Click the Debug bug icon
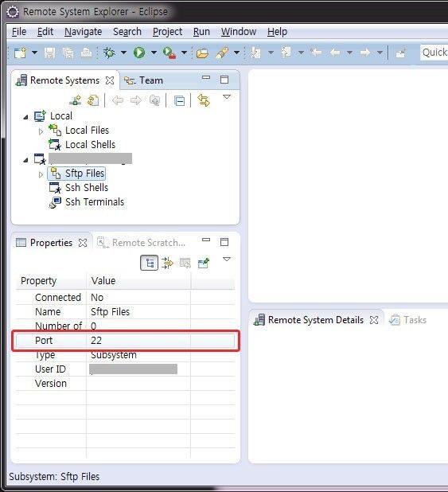 (x=109, y=53)
